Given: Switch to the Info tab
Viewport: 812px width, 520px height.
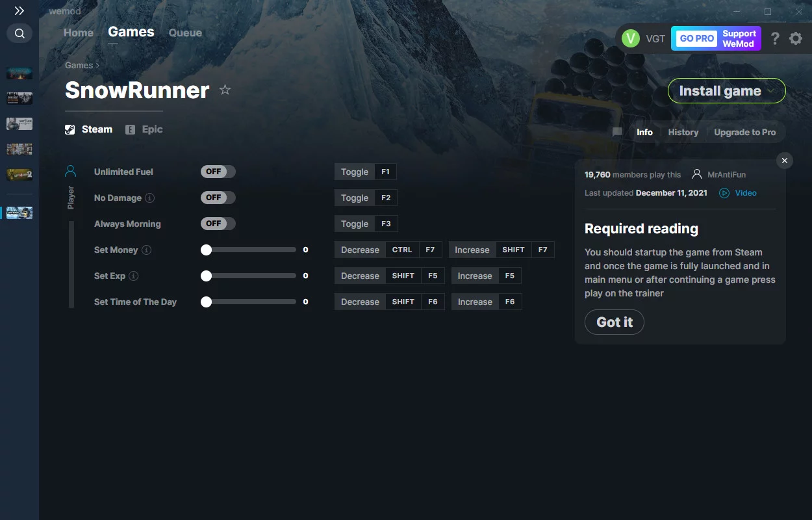Looking at the screenshot, I should [x=644, y=132].
